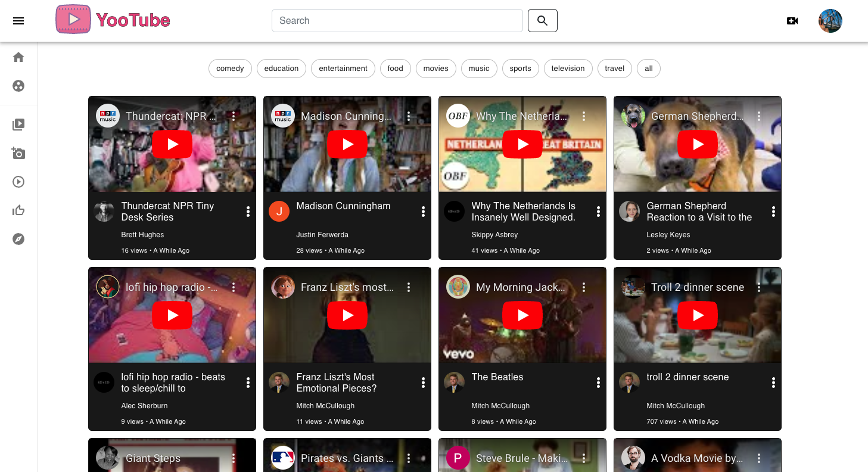Image resolution: width=868 pixels, height=472 pixels.
Task: Select the travel category filter
Action: (614, 69)
